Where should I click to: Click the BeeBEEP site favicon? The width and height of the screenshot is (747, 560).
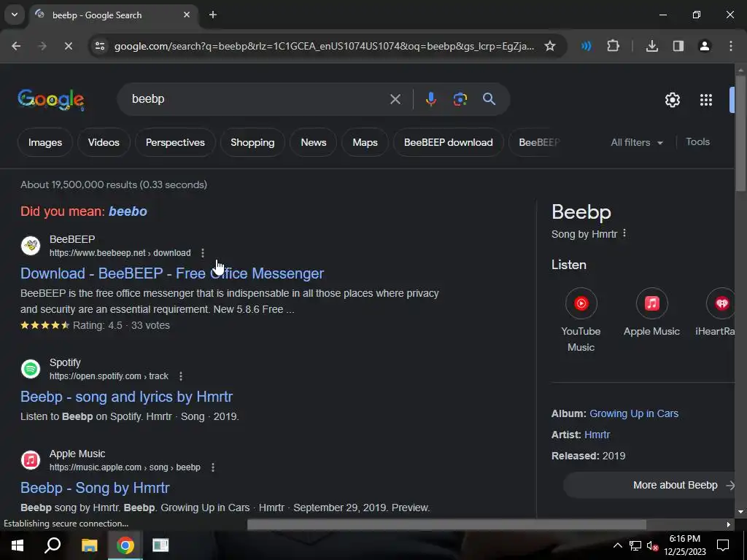click(31, 246)
